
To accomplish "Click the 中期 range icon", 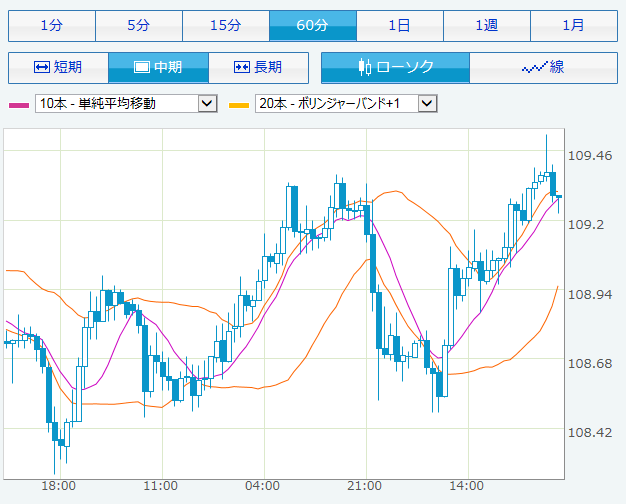I will click(142, 68).
